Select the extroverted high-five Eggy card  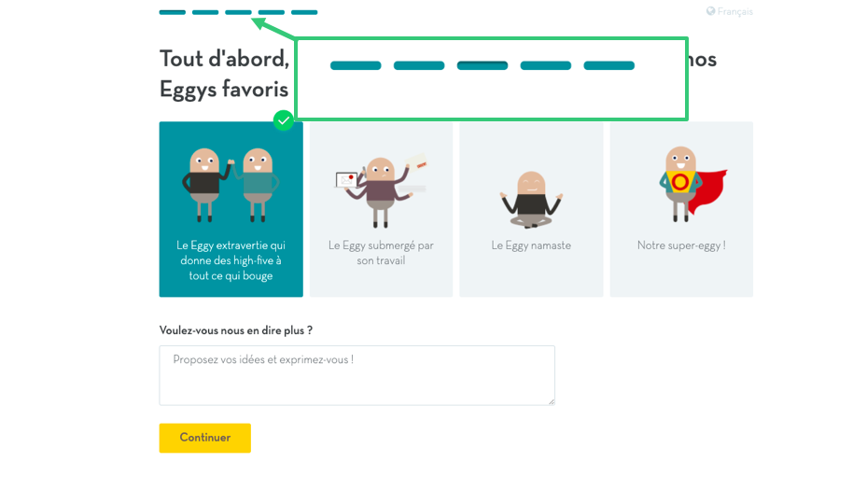point(231,209)
